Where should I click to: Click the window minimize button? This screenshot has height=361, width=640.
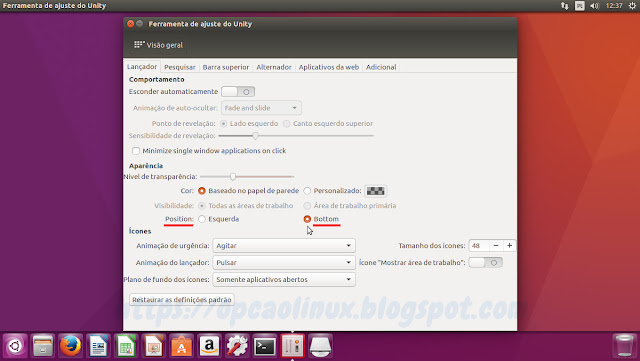point(140,24)
